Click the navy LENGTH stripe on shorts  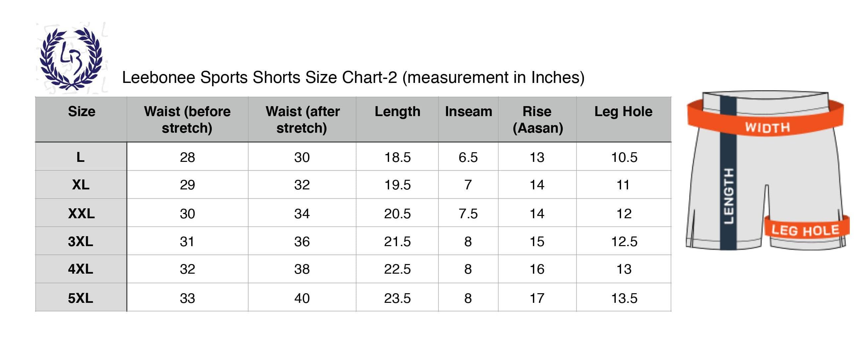[728, 173]
